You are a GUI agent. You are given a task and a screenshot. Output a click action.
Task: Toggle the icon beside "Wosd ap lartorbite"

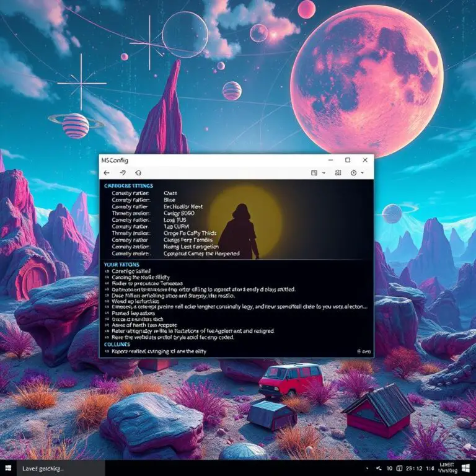[106, 301]
